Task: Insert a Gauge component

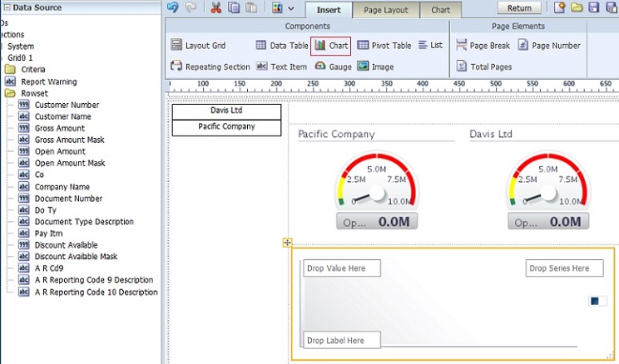Action: pyautogui.click(x=333, y=66)
